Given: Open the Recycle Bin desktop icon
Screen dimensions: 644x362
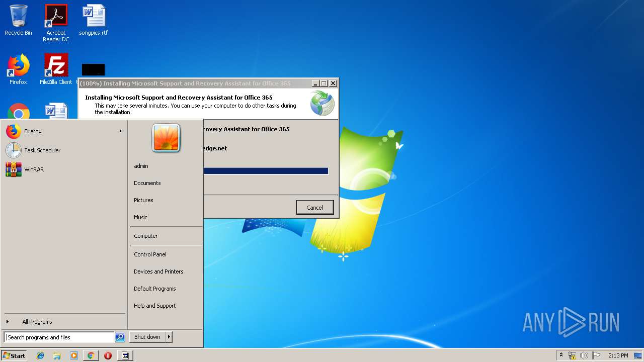Looking at the screenshot, I should pos(18,20).
